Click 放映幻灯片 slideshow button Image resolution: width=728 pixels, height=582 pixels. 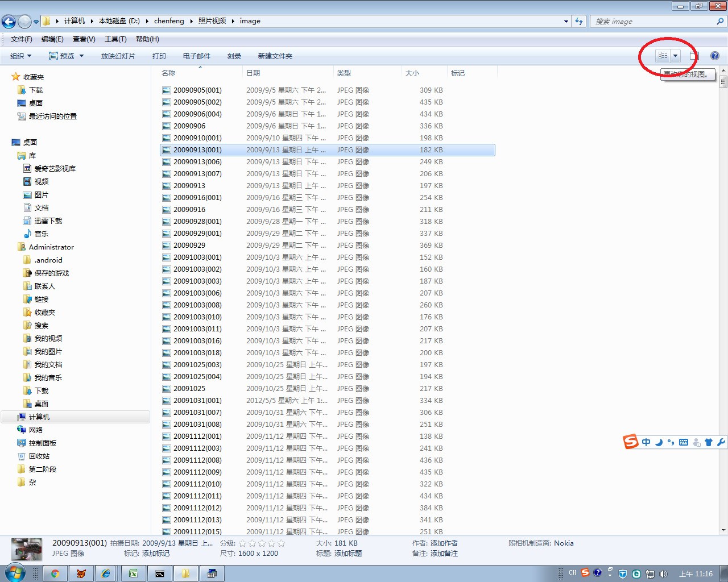click(x=118, y=56)
